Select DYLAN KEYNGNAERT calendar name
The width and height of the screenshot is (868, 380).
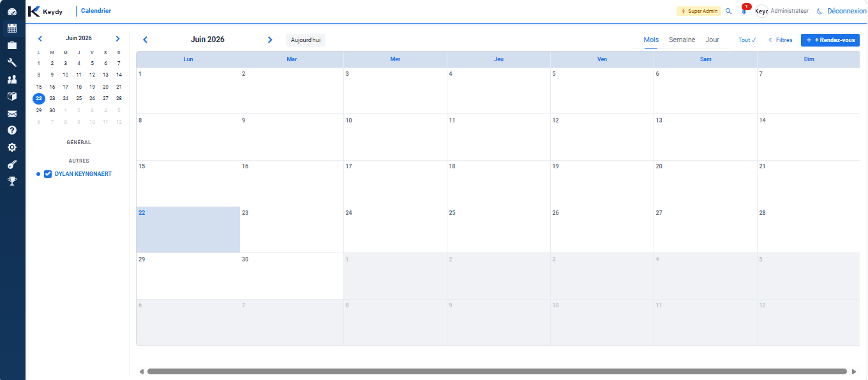[x=83, y=174]
